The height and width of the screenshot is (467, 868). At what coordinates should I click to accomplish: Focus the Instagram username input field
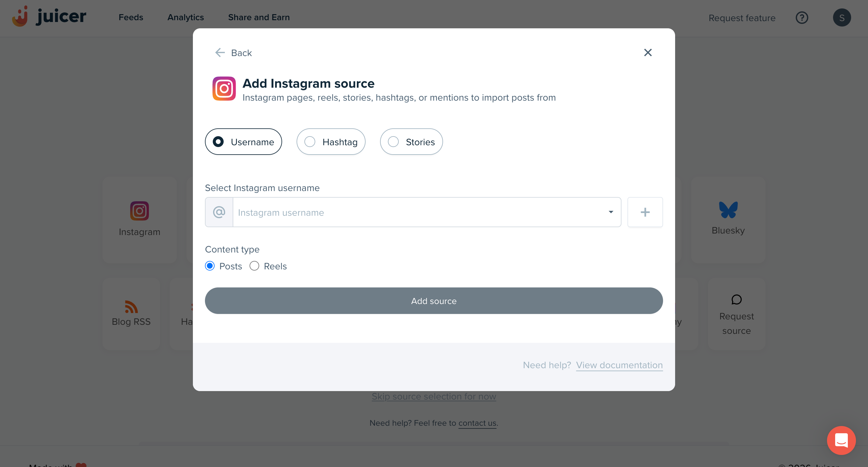(418, 212)
